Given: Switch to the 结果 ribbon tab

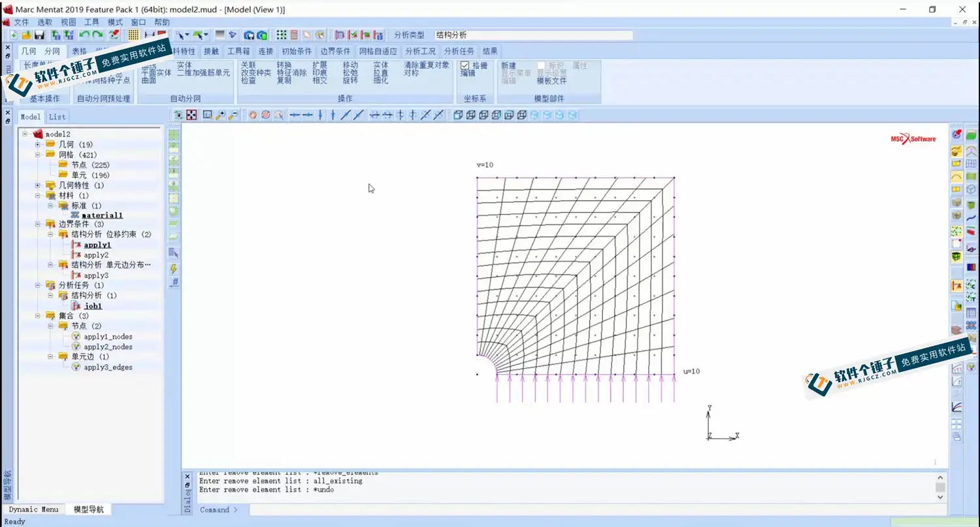Looking at the screenshot, I should [x=490, y=51].
